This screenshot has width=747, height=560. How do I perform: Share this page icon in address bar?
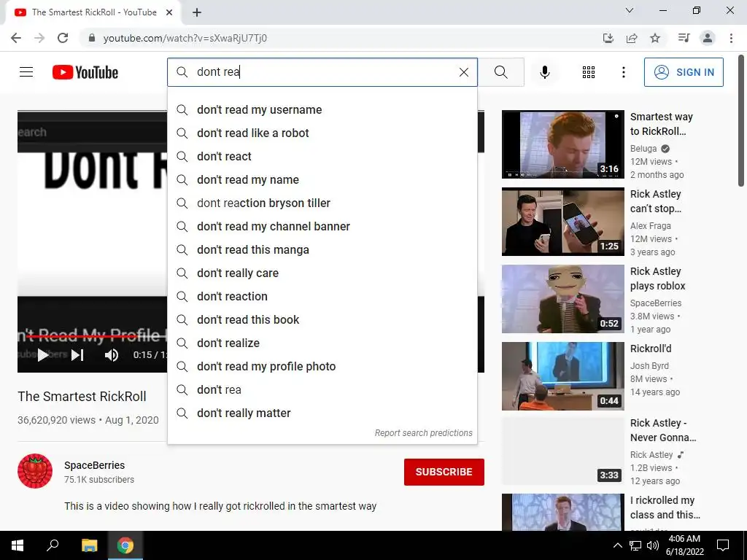click(x=632, y=38)
